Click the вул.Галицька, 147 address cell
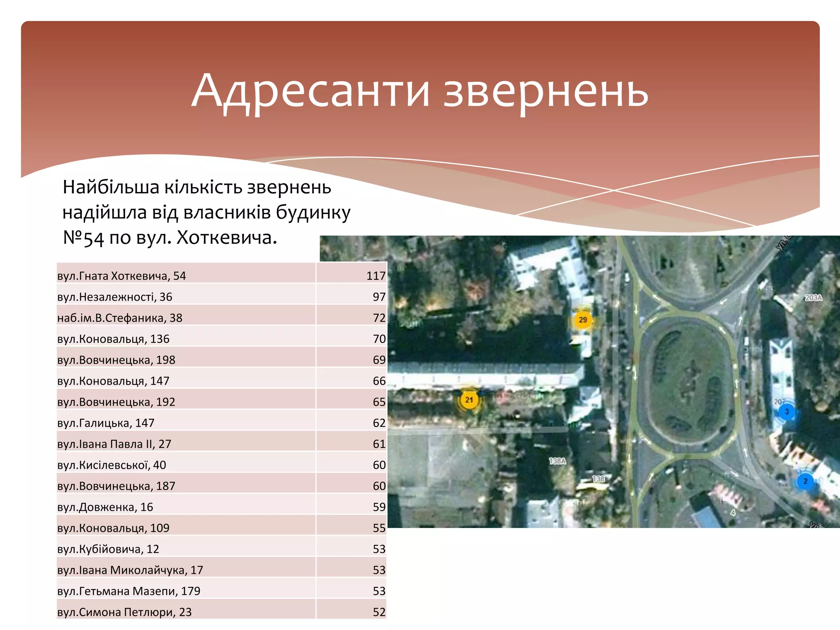Image resolution: width=840 pixels, height=630 pixels. (x=106, y=423)
